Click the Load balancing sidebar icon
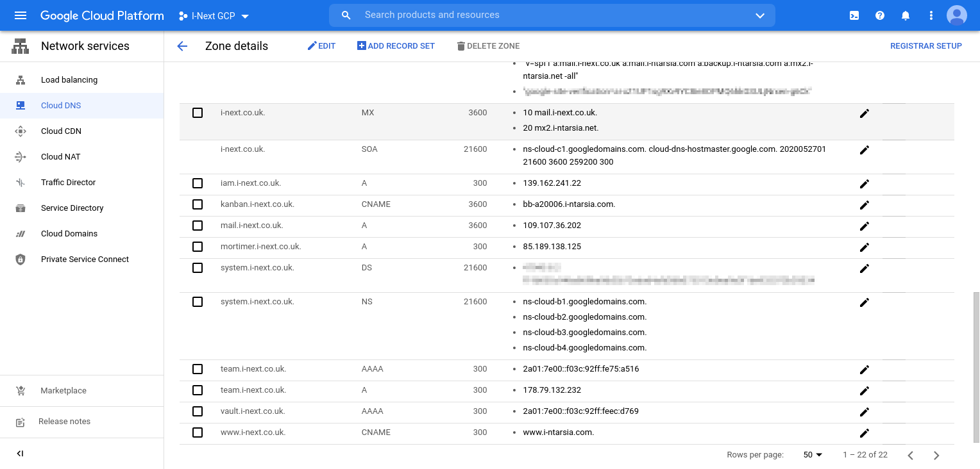Screen dimensions: 980x469 pyautogui.click(x=21, y=80)
